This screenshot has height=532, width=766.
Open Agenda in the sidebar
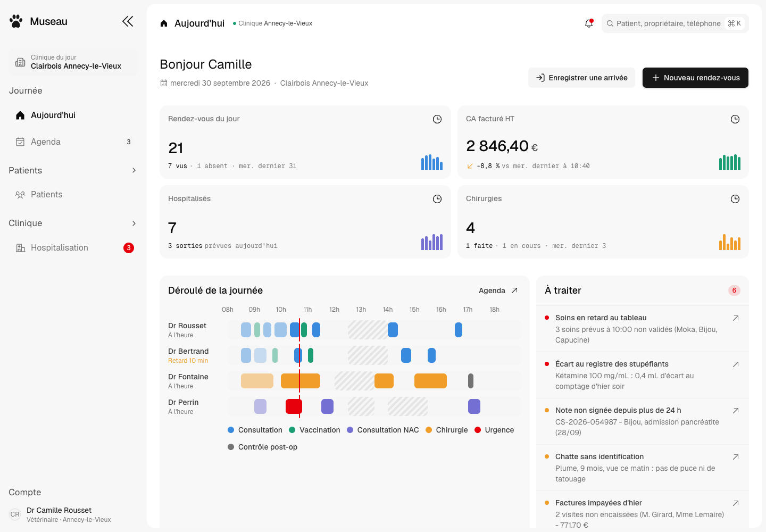tap(73, 142)
